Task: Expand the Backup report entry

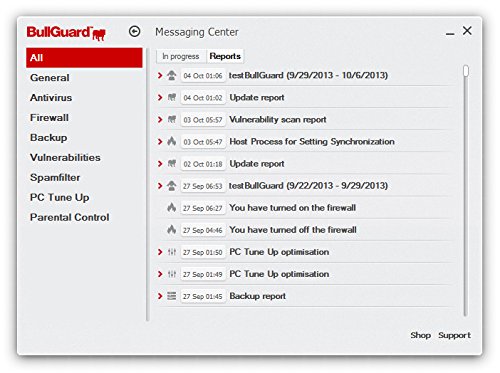Action: (x=160, y=296)
